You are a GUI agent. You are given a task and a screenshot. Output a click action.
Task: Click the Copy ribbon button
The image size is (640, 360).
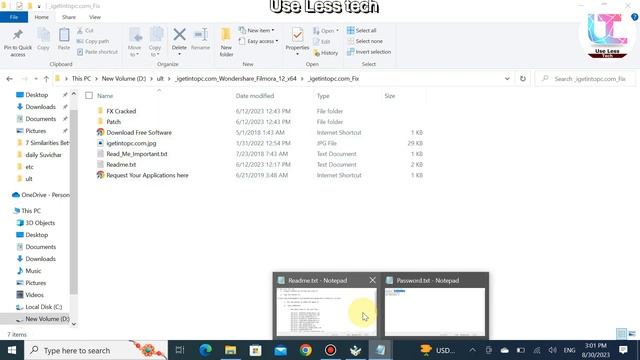(43, 40)
